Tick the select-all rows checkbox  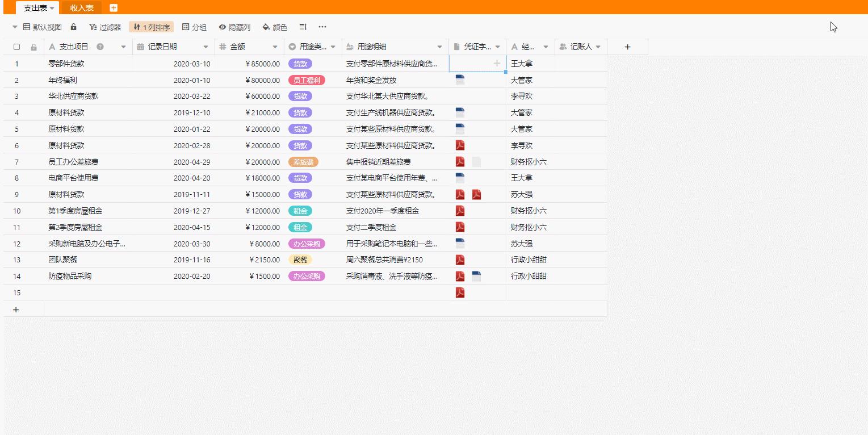(x=16, y=47)
